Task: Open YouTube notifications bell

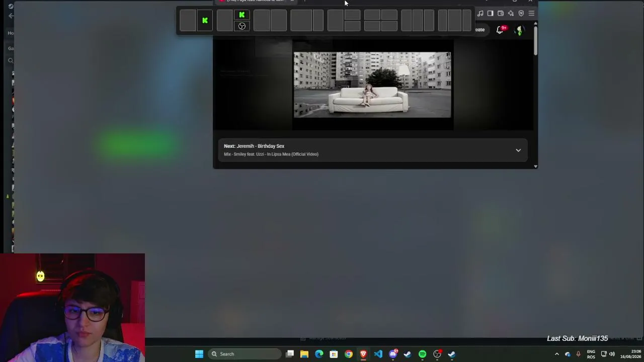Action: coord(500,30)
